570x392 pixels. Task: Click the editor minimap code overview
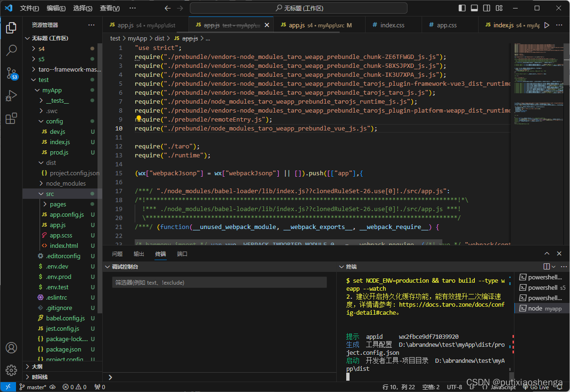coord(538,85)
